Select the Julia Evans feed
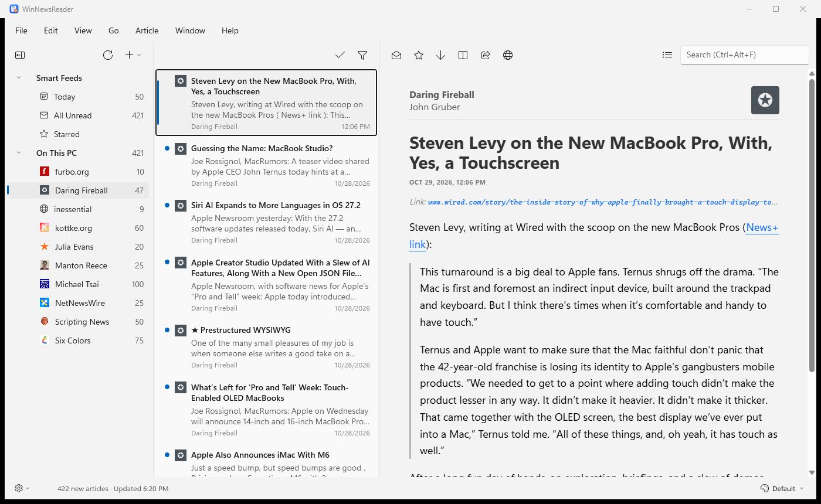 click(78, 247)
